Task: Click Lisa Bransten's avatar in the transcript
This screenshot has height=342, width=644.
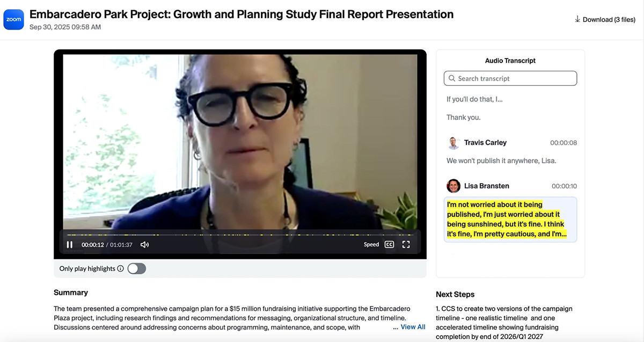Action: [453, 186]
